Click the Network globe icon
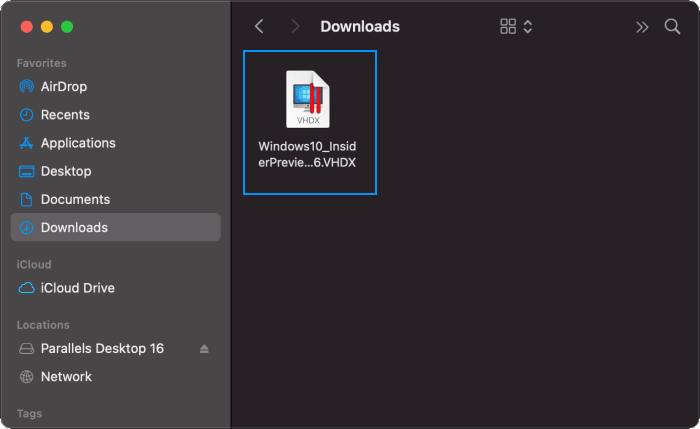 tap(27, 377)
